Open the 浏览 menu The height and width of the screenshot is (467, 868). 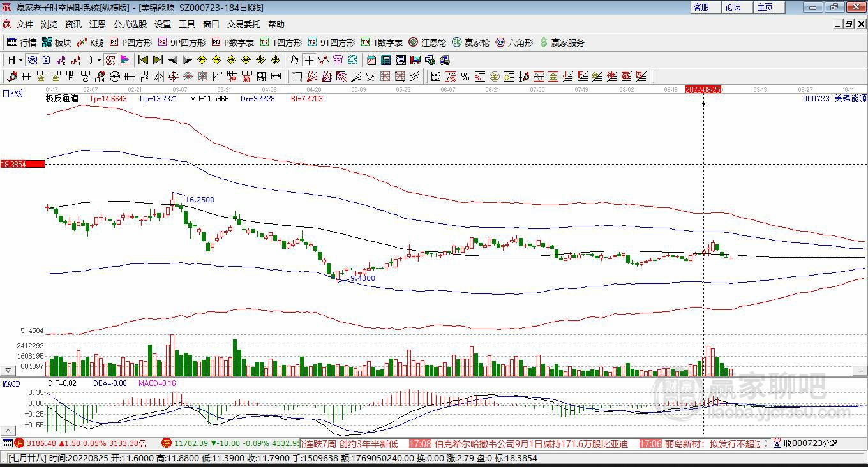pyautogui.click(x=49, y=24)
